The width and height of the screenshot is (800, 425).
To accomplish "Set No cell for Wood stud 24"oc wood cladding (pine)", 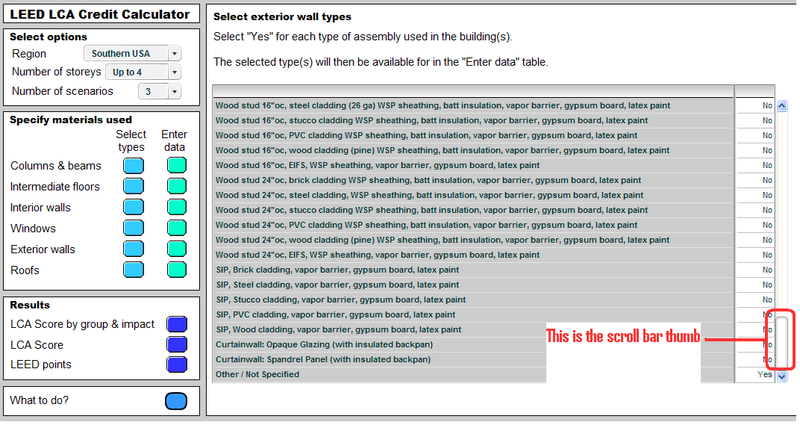I will coord(755,240).
